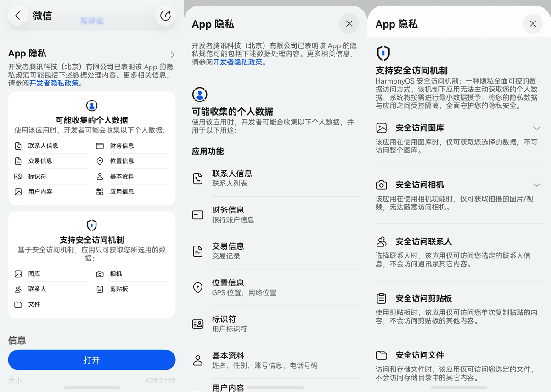
Task: Tap 交易信息 document icon in left card
Action: (x=18, y=161)
